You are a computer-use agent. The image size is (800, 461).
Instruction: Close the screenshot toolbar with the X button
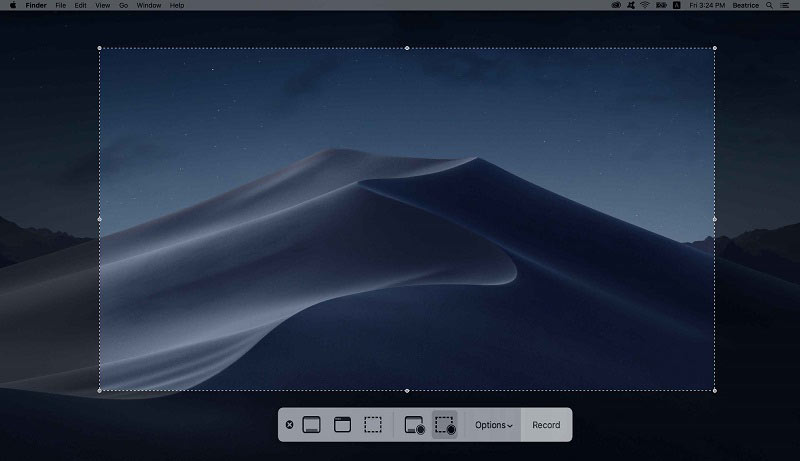pyautogui.click(x=289, y=425)
